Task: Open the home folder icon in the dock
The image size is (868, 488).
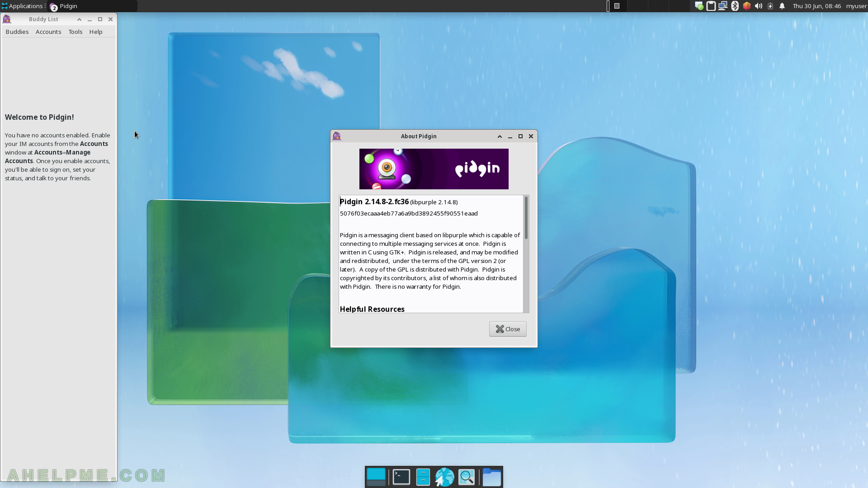Action: coord(492,477)
